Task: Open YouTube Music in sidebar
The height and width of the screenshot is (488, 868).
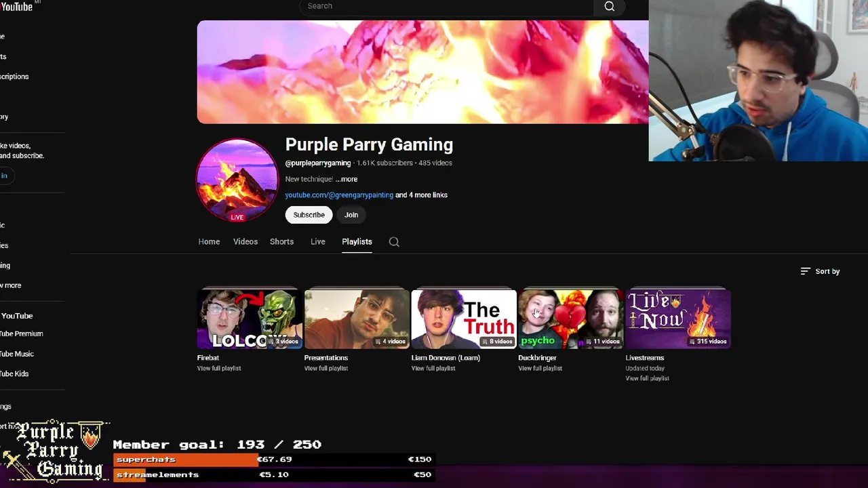Action: pyautogui.click(x=16, y=354)
